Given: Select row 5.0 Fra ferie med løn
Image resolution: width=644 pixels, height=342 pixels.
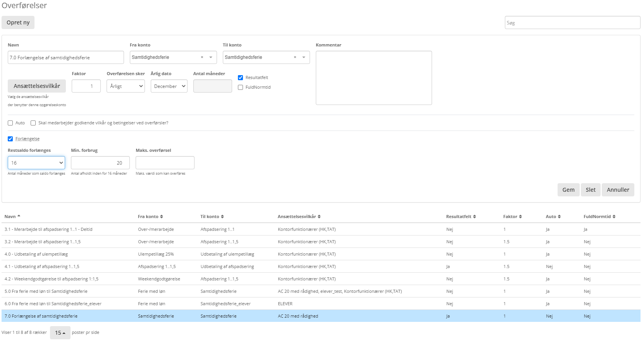Looking at the screenshot, I should click(x=46, y=291).
